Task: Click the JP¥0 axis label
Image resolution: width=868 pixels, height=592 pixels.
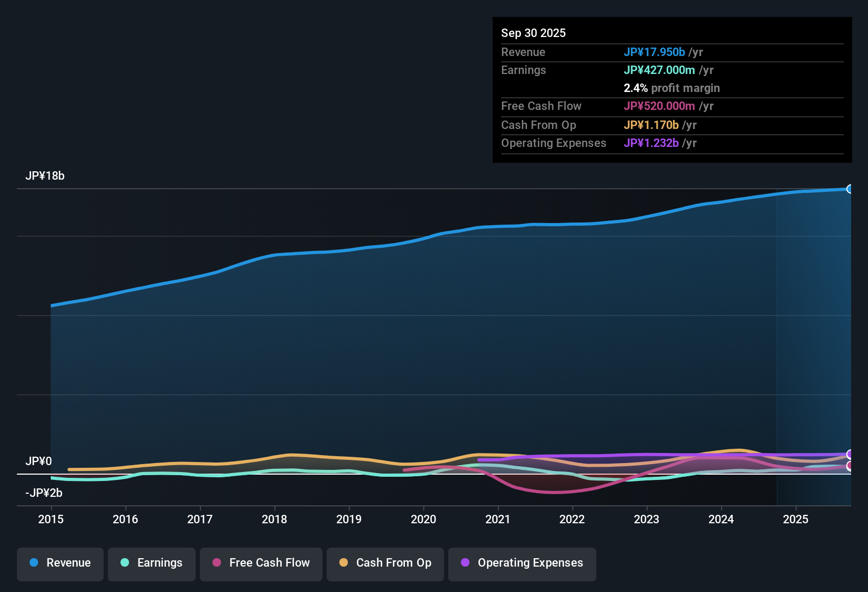Action: pyautogui.click(x=39, y=461)
